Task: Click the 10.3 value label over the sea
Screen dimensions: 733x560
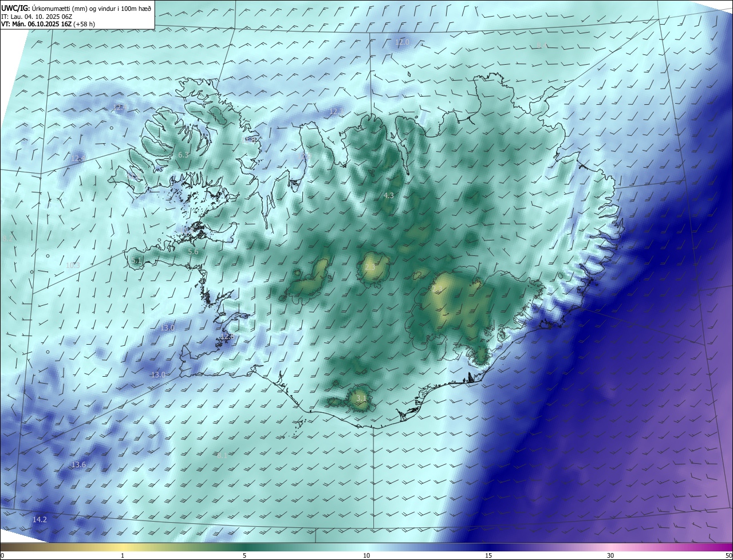Action: (x=72, y=265)
